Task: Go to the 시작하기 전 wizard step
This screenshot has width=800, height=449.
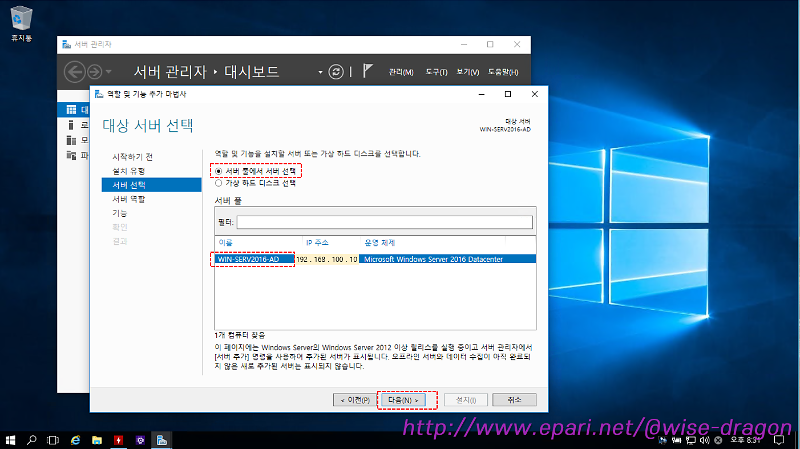Action: (x=133, y=157)
